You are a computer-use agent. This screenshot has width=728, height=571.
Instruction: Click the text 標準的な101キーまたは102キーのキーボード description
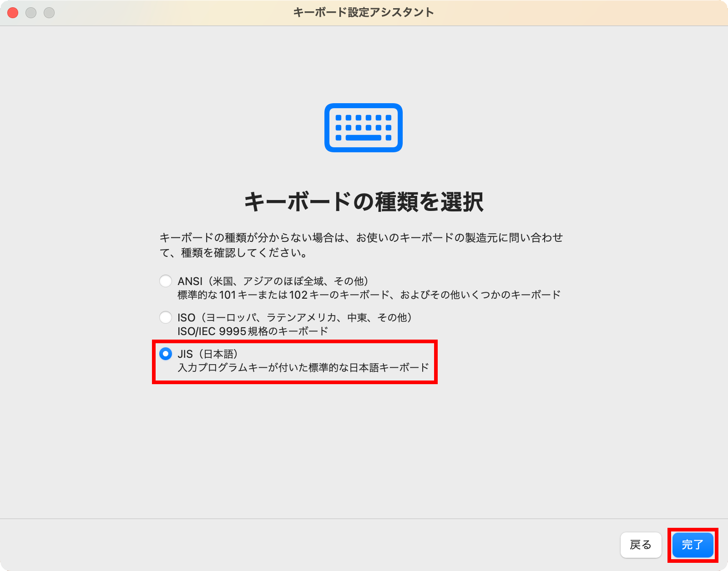point(369,295)
